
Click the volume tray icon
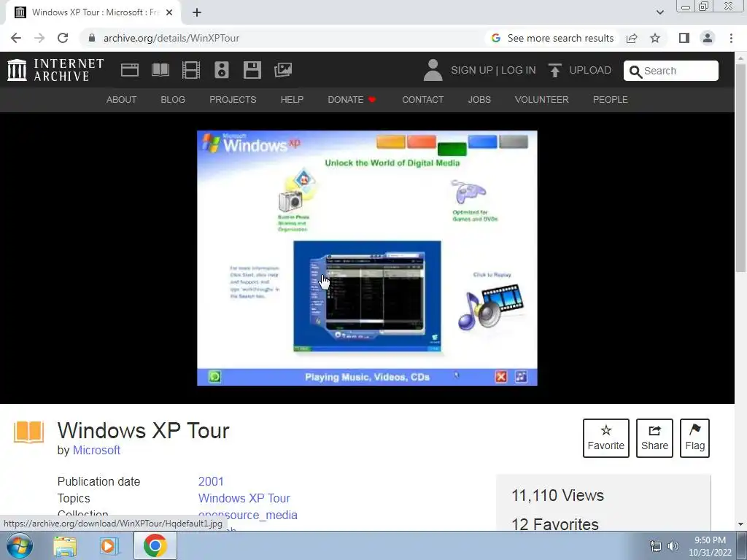coord(673,546)
